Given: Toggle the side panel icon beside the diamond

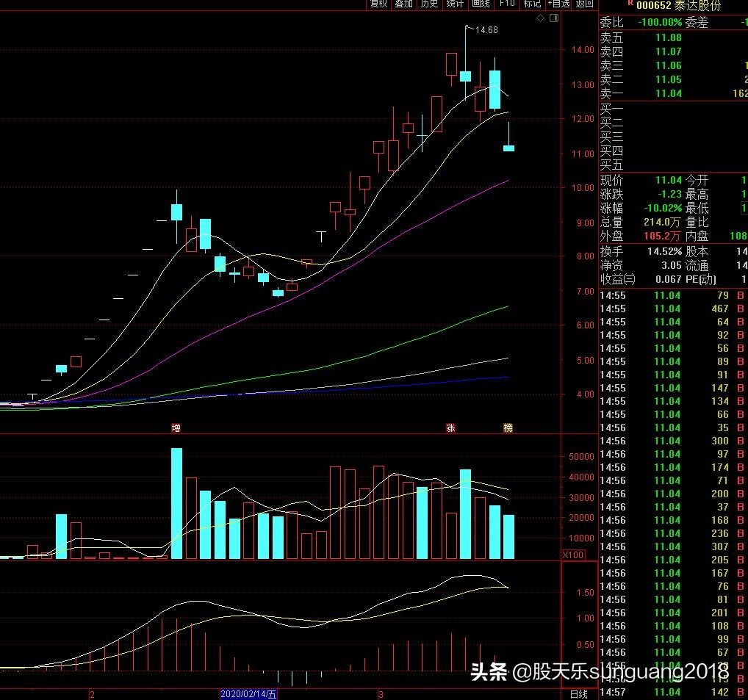Looking at the screenshot, I should (x=553, y=18).
